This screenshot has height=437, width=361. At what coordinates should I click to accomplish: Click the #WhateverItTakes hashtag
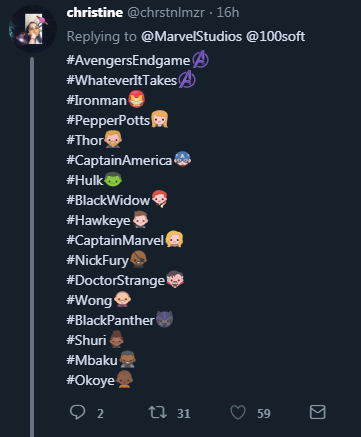coord(122,81)
